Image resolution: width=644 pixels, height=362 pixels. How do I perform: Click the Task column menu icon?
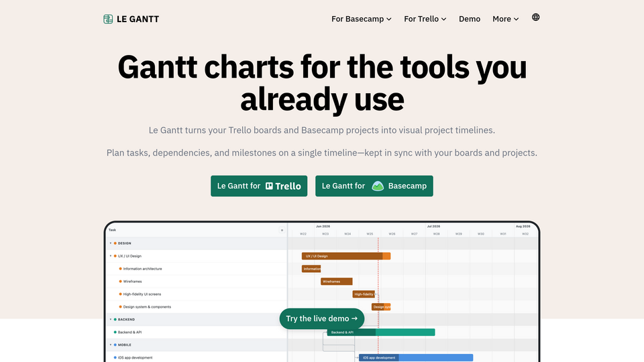[x=282, y=230]
